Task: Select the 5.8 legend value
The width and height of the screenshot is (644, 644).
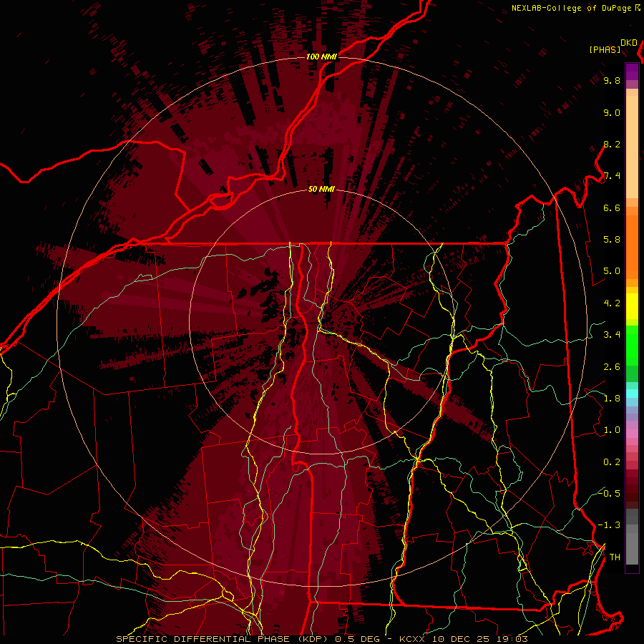Action: click(x=612, y=240)
